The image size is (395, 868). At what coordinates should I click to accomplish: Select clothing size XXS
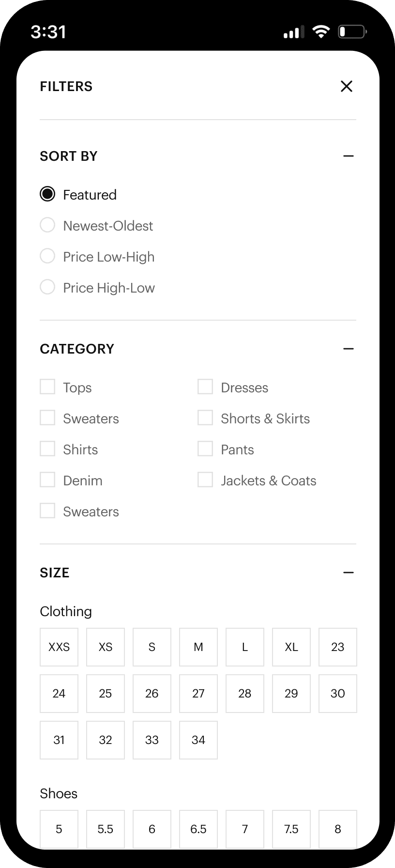point(59,647)
